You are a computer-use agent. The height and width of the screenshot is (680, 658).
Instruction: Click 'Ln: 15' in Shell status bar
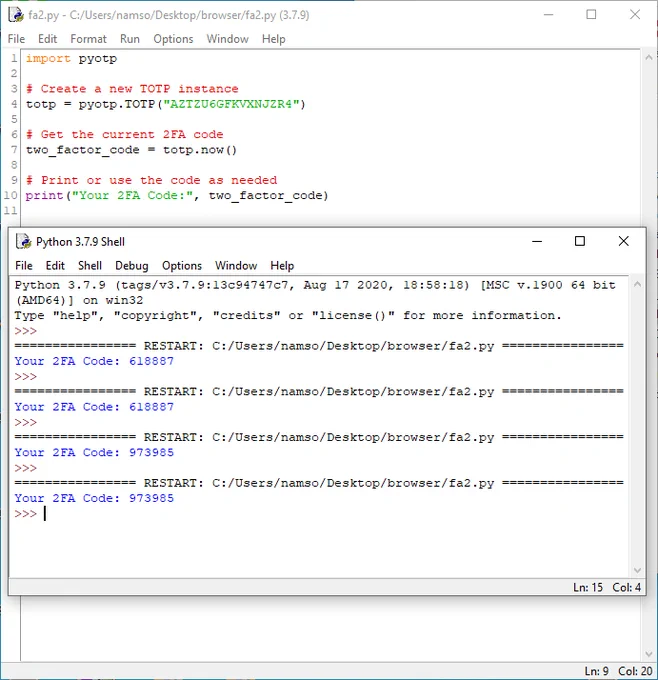click(588, 587)
